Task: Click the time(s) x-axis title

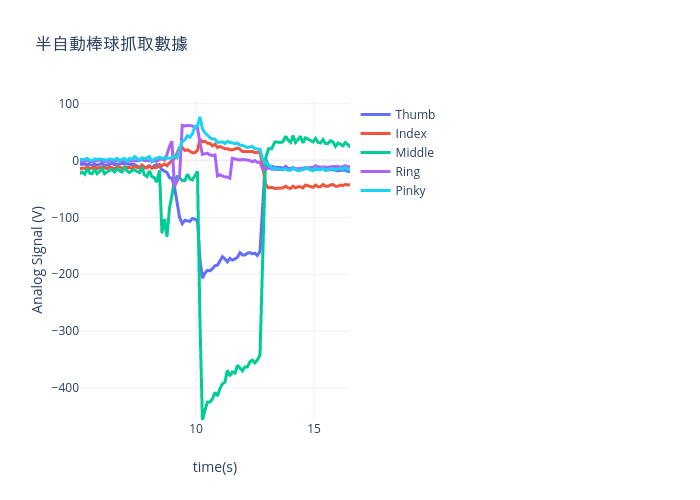Action: (215, 467)
